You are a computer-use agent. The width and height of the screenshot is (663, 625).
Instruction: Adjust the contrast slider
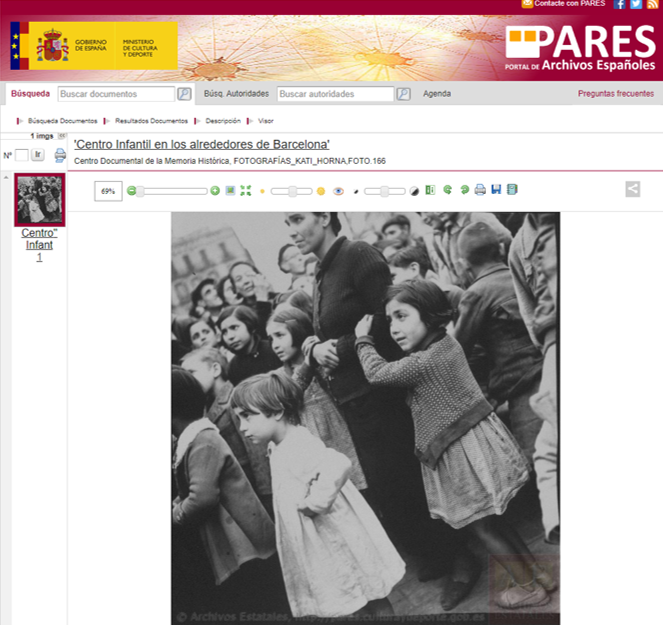pos(385,192)
